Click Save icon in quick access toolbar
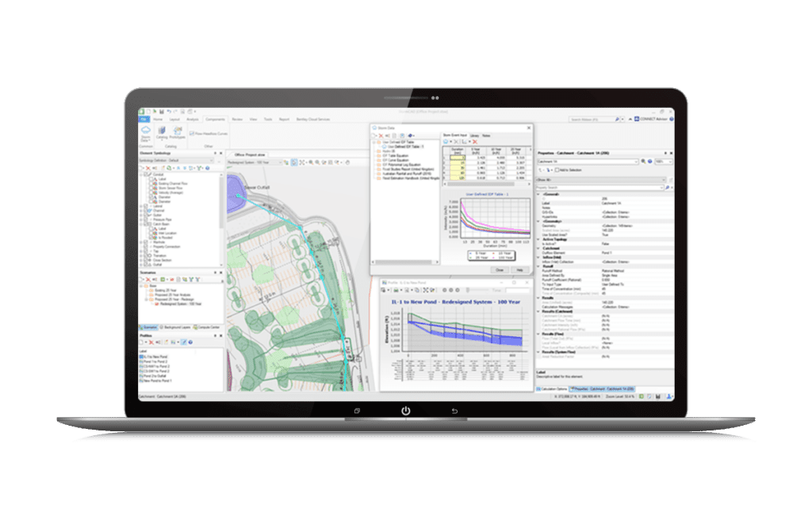 162,111
